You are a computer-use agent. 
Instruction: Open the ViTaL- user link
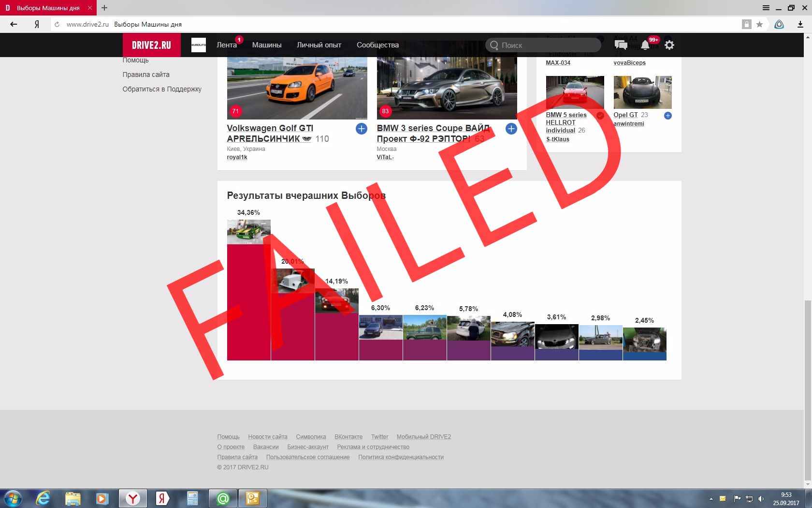coord(385,157)
